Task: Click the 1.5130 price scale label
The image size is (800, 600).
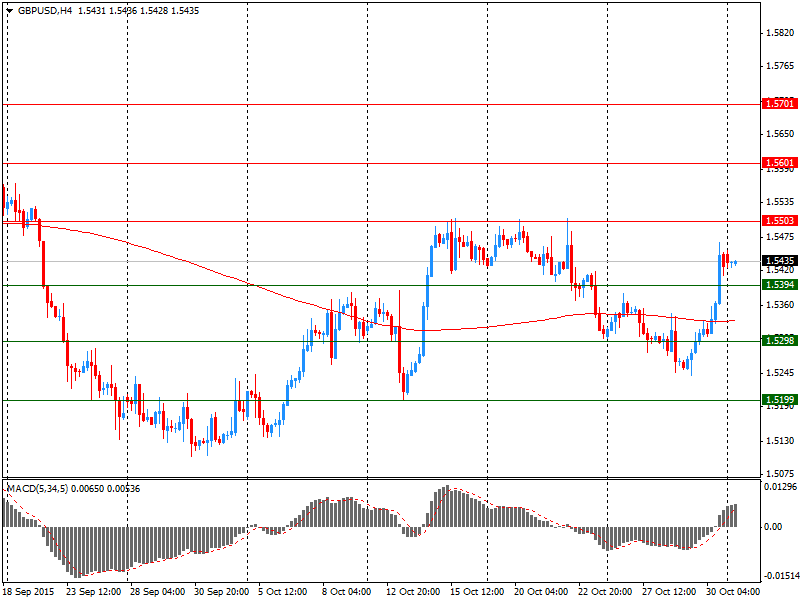Action: (x=781, y=441)
